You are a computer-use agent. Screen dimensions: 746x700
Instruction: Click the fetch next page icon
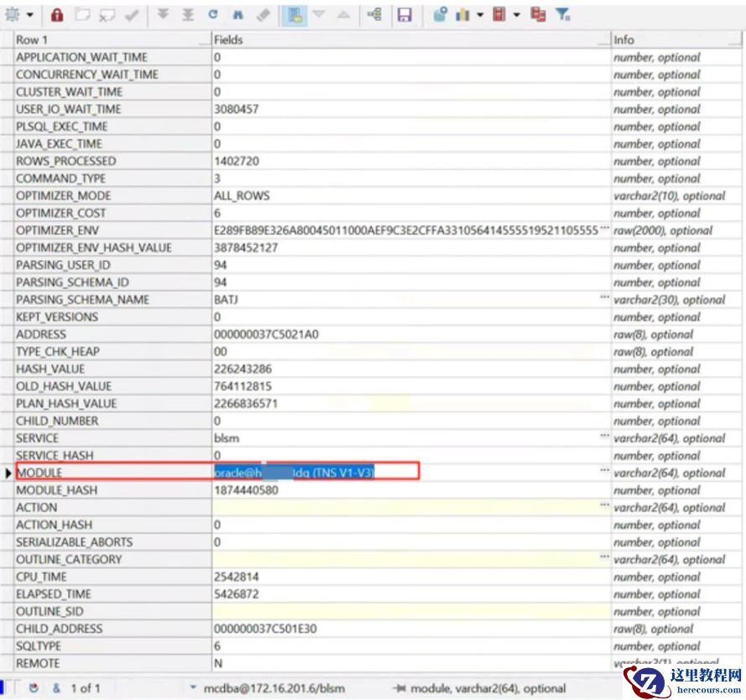pyautogui.click(x=163, y=15)
